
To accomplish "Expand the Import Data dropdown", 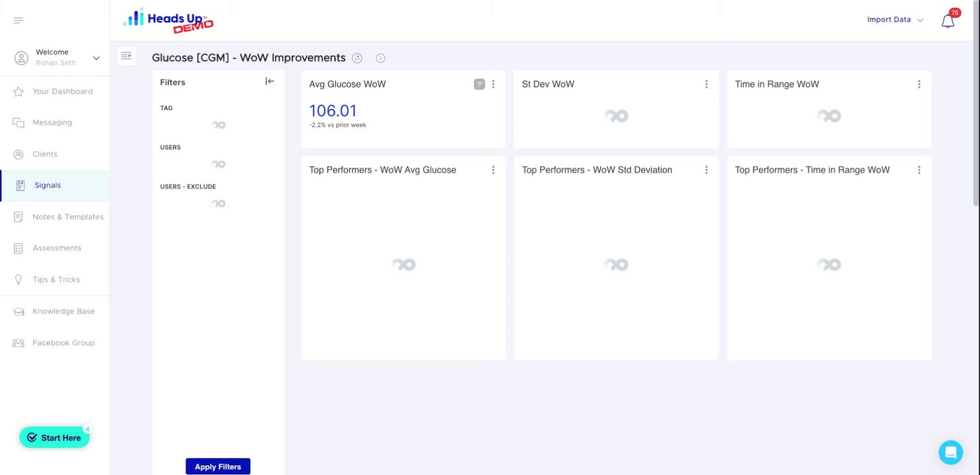I will 895,20.
